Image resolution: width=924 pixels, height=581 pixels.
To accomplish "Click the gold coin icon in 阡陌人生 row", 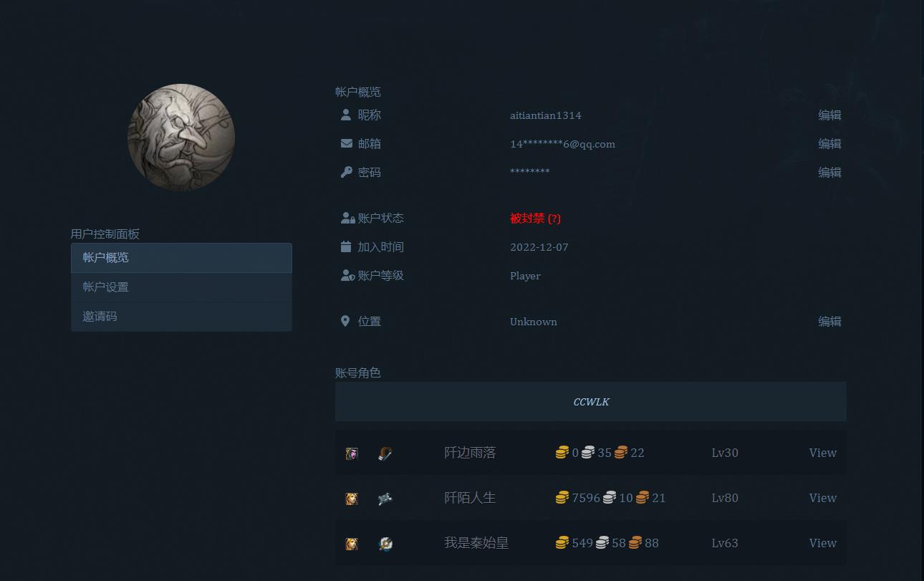I will tap(562, 496).
